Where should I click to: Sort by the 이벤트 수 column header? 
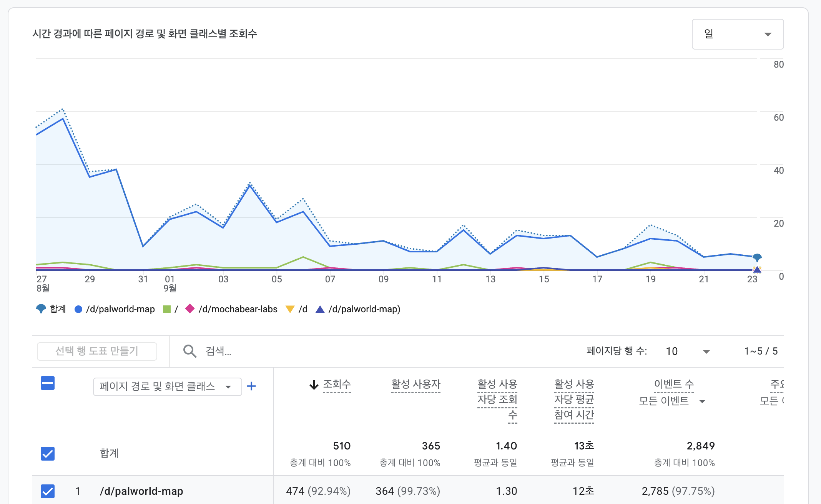click(674, 384)
